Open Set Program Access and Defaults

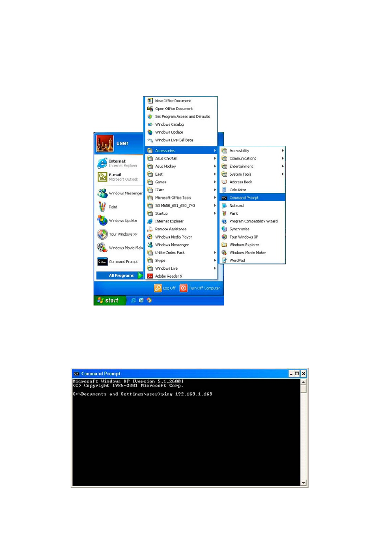[x=181, y=116]
